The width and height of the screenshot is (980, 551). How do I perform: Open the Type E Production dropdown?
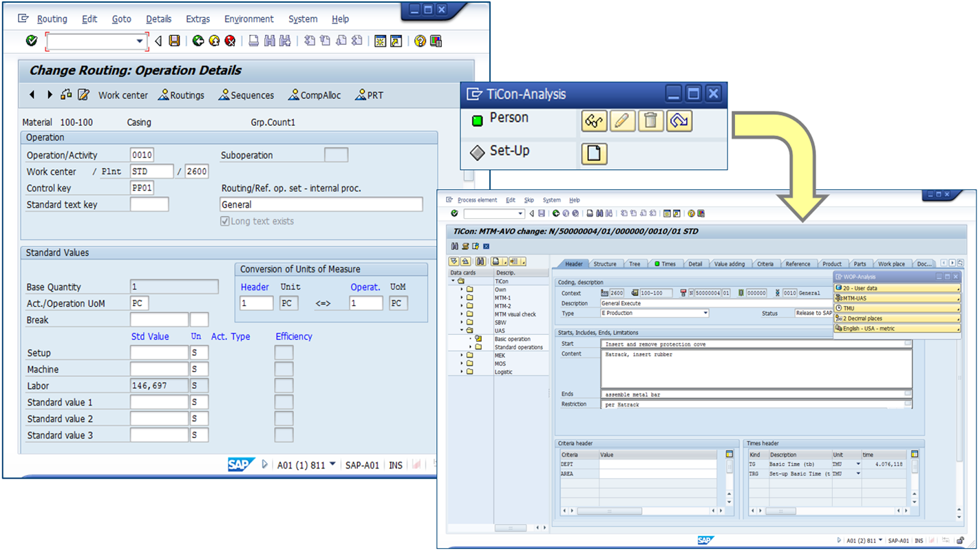click(705, 313)
